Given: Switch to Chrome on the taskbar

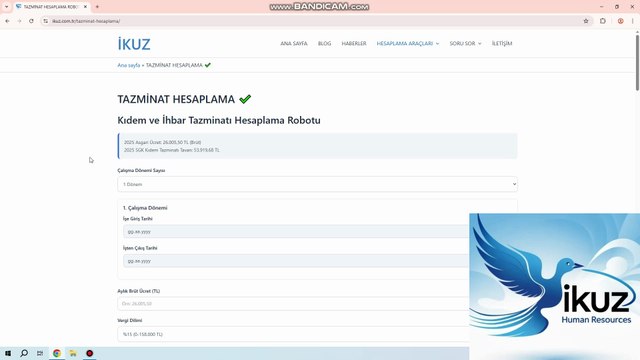Looking at the screenshot, I should pos(57,353).
